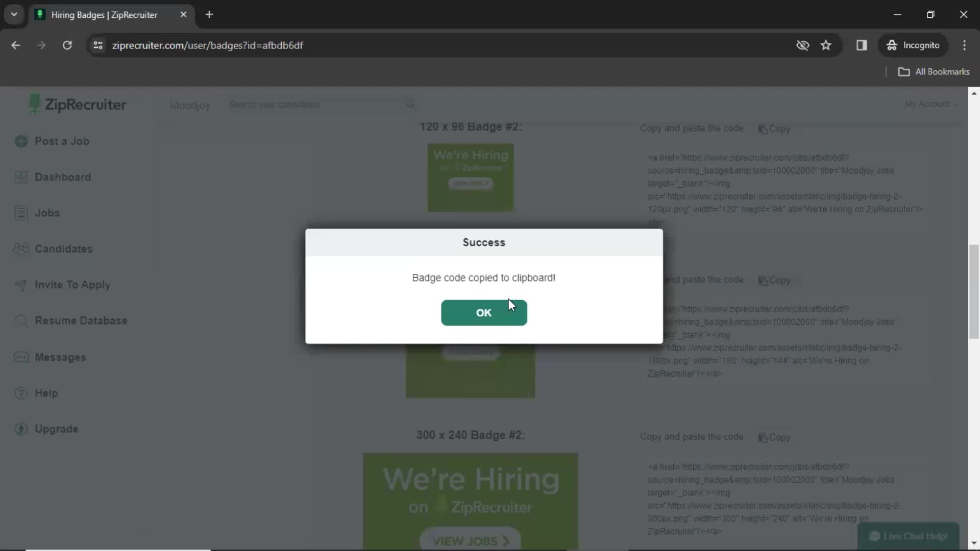
Task: Click the scrollbar up arrow
Action: 973,93
